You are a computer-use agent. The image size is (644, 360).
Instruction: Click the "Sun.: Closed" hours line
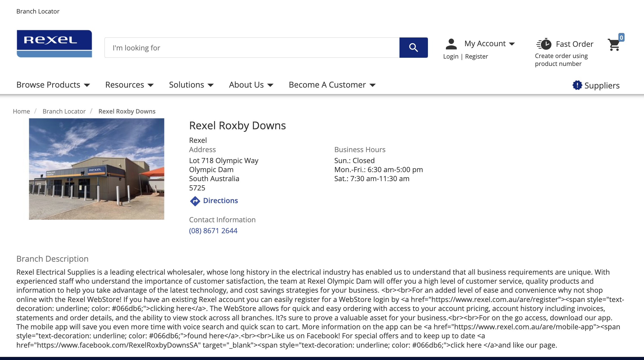point(354,161)
